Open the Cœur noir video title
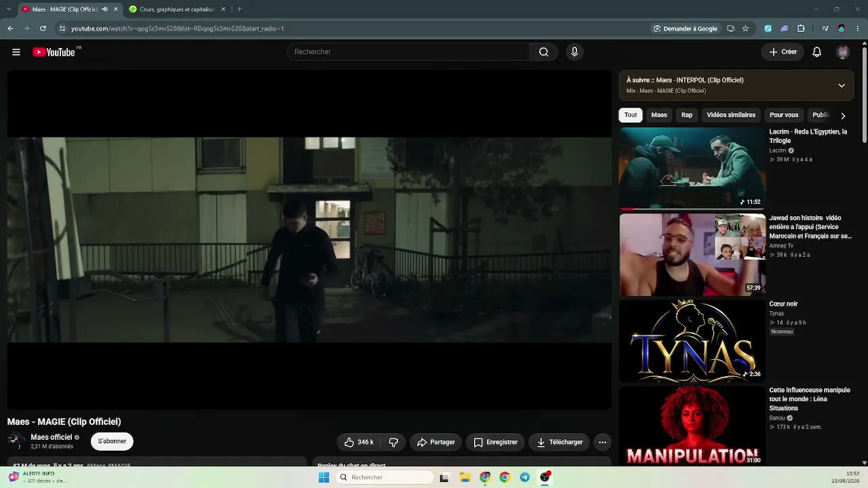The image size is (868, 488). 783,304
